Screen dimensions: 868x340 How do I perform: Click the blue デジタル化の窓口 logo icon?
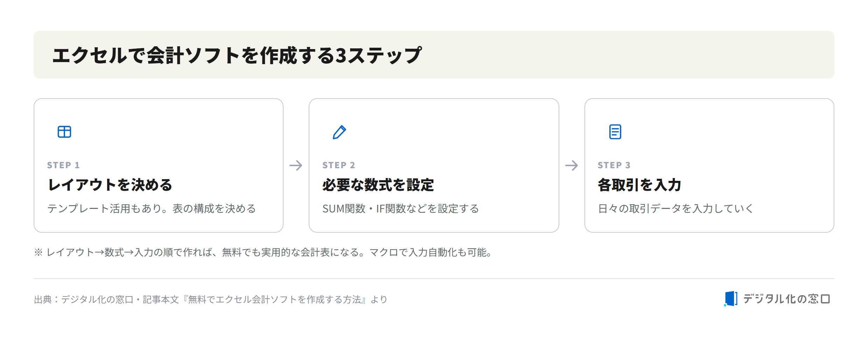pos(731,299)
